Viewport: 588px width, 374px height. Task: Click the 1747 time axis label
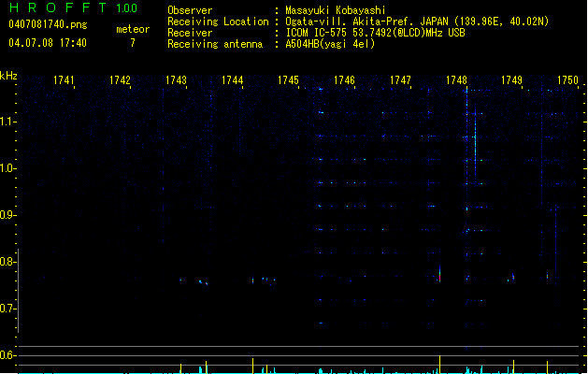(x=400, y=80)
